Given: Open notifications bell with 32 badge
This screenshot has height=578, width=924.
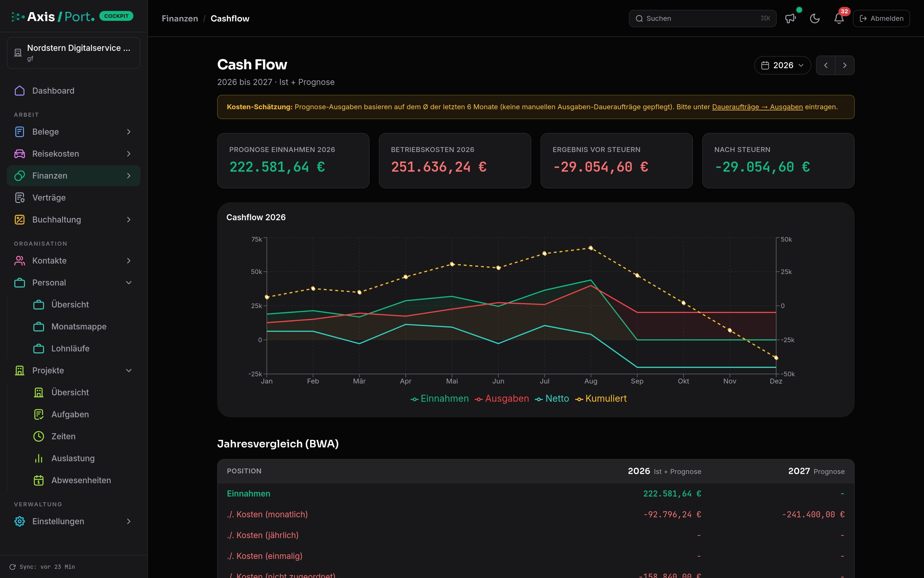Looking at the screenshot, I should (x=839, y=18).
